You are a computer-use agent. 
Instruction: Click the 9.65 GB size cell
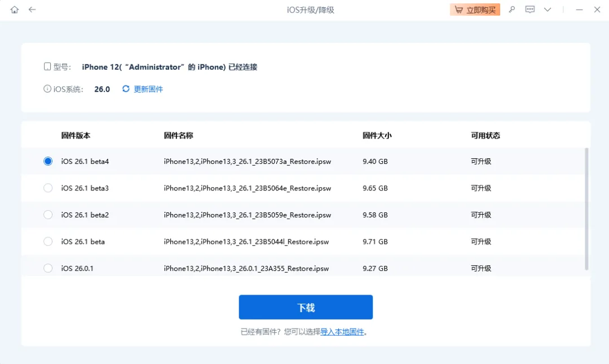click(375, 188)
